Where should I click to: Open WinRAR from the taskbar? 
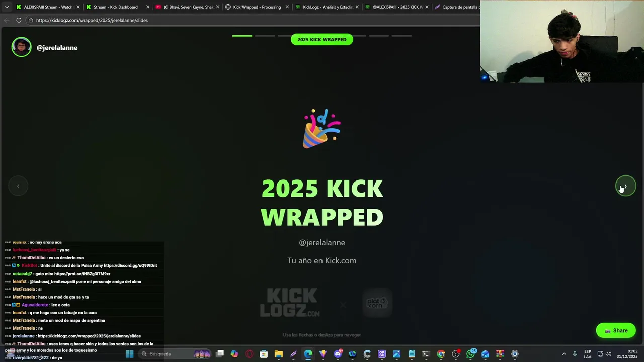[500, 354]
